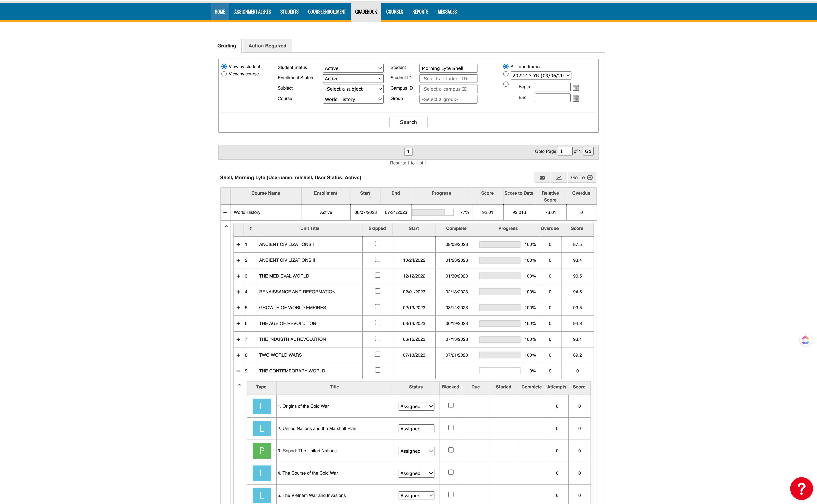Screen dimensions: 817x504
Task: Switch to the Action Required tab
Action: coord(267,46)
